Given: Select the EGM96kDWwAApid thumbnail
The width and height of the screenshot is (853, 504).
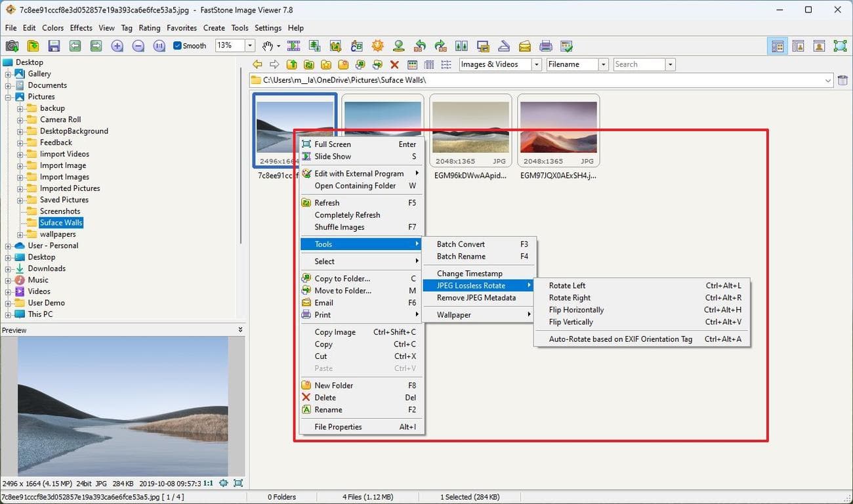Looking at the screenshot, I should pos(470,128).
